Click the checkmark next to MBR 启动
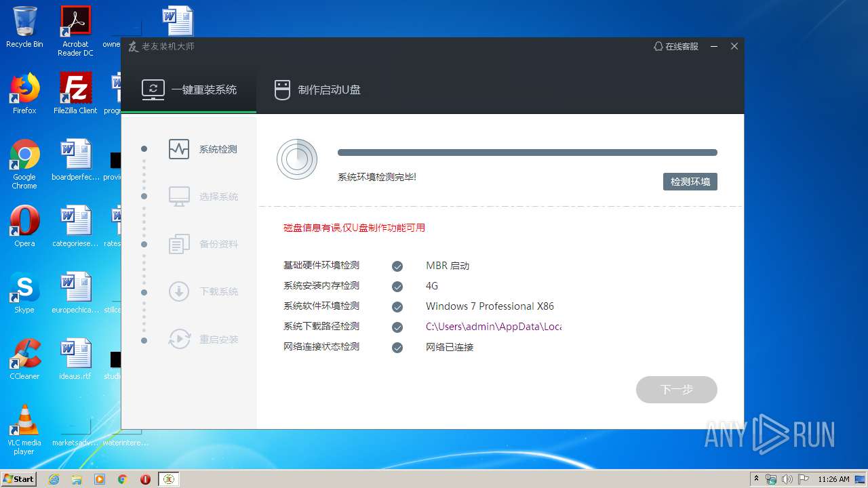Screen dimensions: 868x488 [x=397, y=266]
